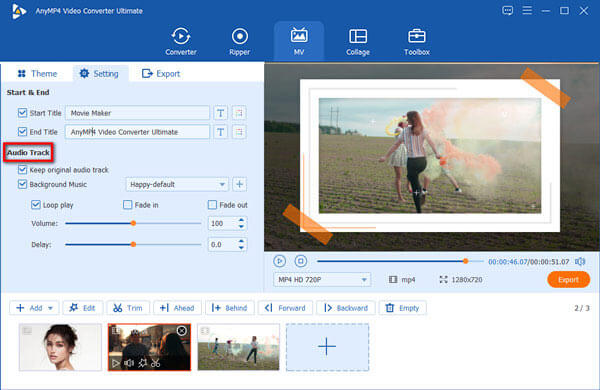Open the hamburger menu in title bar

pos(527,10)
